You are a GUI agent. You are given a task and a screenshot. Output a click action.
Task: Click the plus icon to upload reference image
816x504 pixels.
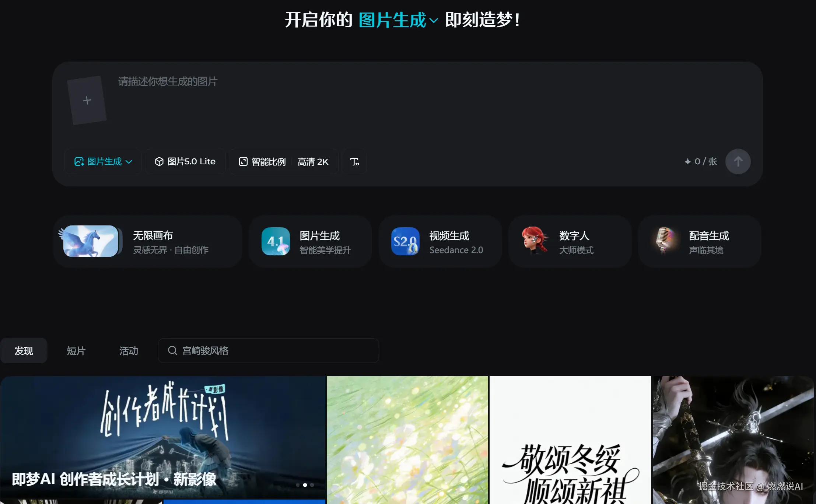[x=87, y=100]
